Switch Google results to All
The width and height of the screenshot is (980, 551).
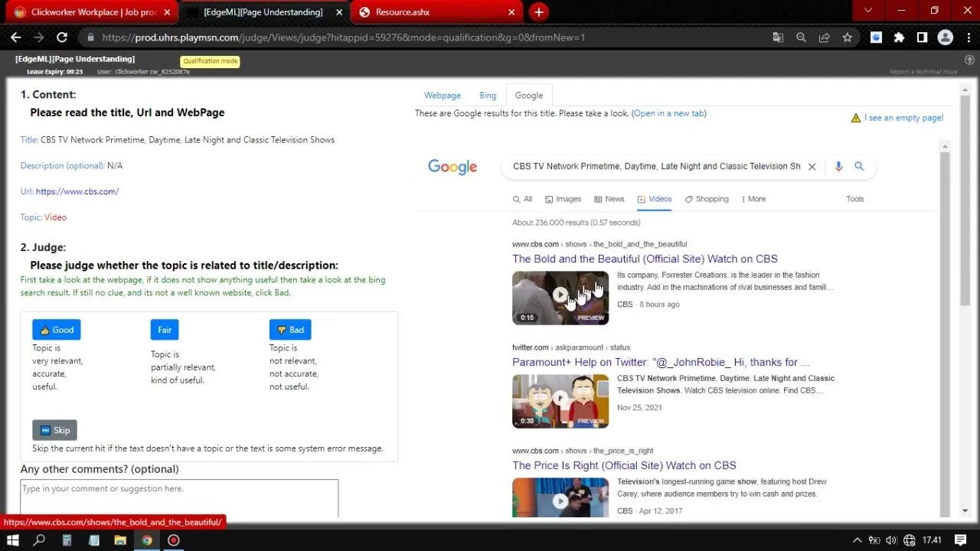tap(522, 199)
